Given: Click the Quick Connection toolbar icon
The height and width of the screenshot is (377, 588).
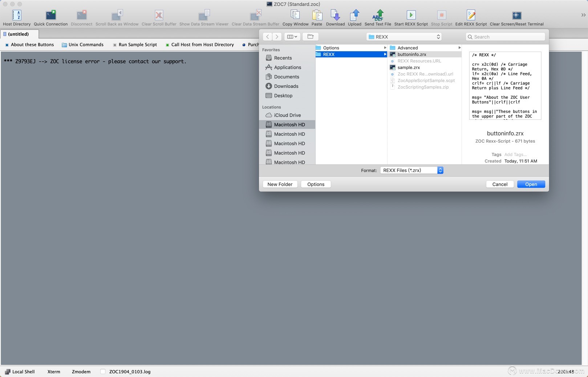Looking at the screenshot, I should click(50, 15).
